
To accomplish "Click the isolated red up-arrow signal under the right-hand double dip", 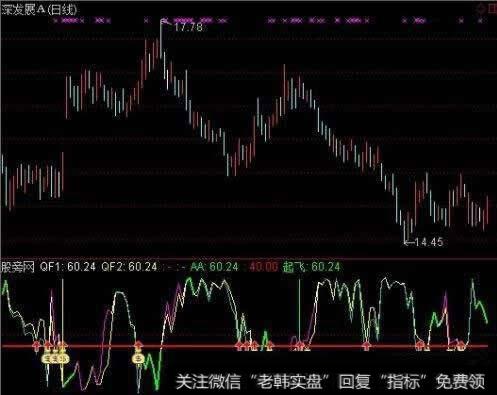I will coord(367,346).
